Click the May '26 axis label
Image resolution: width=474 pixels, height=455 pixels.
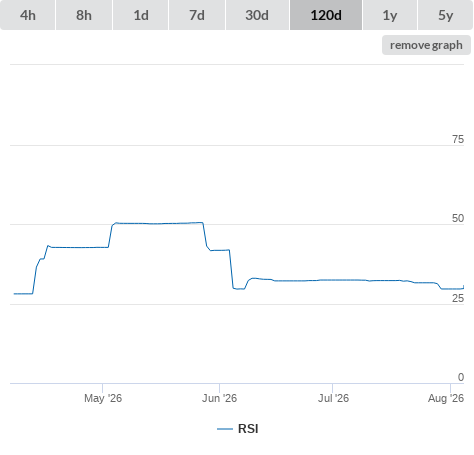[103, 398]
